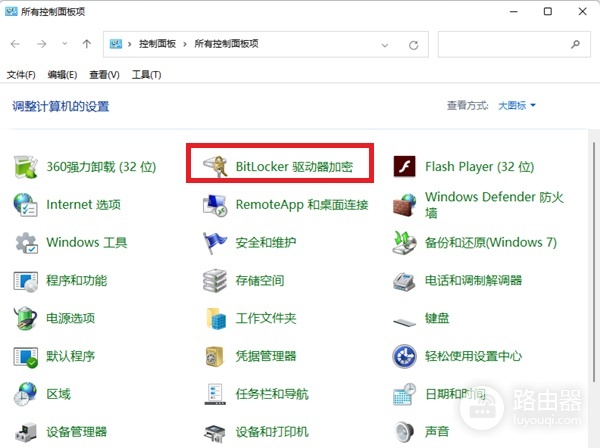Open Windows 工具 gear icon
The width and height of the screenshot is (600, 448).
[x=26, y=243]
